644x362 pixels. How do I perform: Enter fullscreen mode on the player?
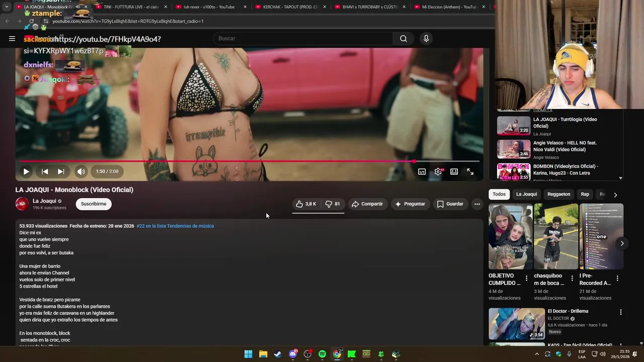470,171
